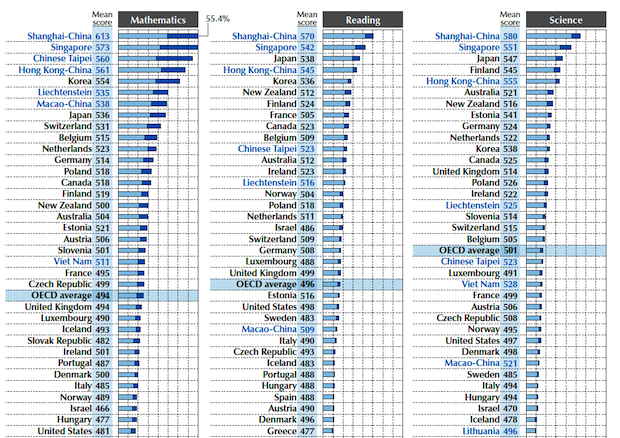Click Japan's Reading score of 538
Screen dimensions: 620x438
click(308, 58)
